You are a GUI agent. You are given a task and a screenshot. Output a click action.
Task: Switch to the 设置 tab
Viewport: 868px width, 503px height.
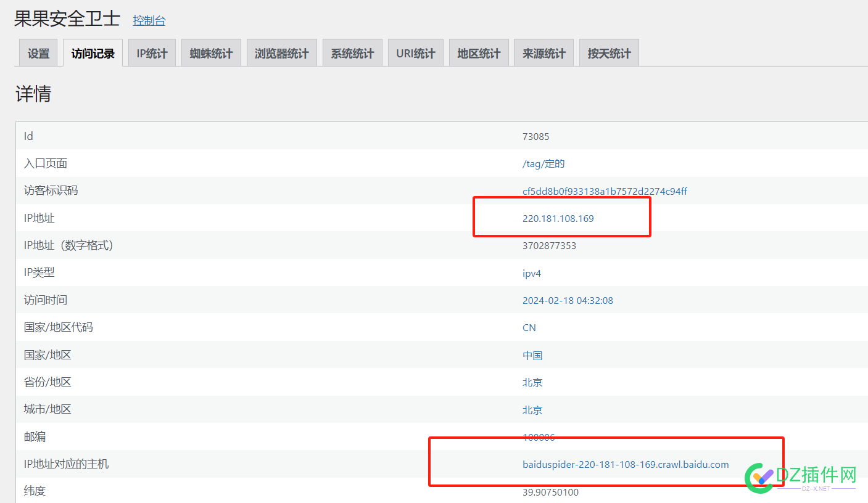tap(38, 53)
